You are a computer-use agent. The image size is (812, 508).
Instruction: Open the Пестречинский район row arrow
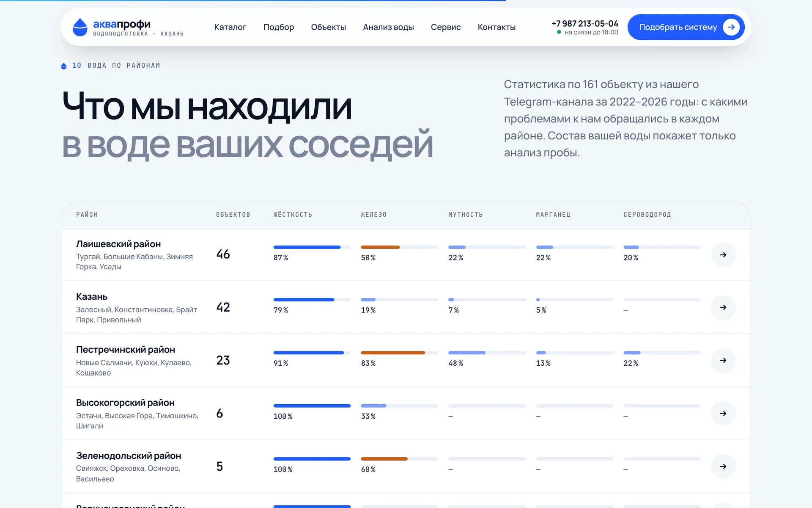point(723,361)
